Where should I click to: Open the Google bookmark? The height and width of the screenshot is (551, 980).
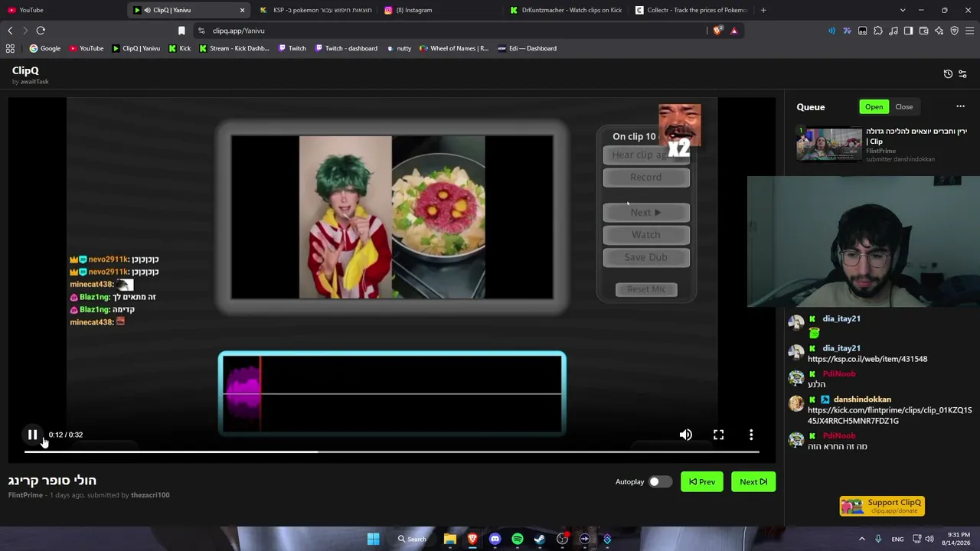(44, 48)
